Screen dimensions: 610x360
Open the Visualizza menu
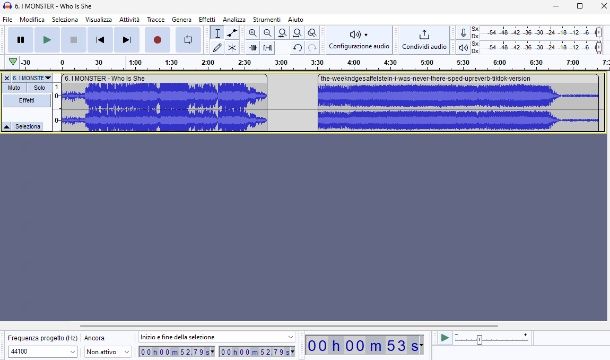99,19
